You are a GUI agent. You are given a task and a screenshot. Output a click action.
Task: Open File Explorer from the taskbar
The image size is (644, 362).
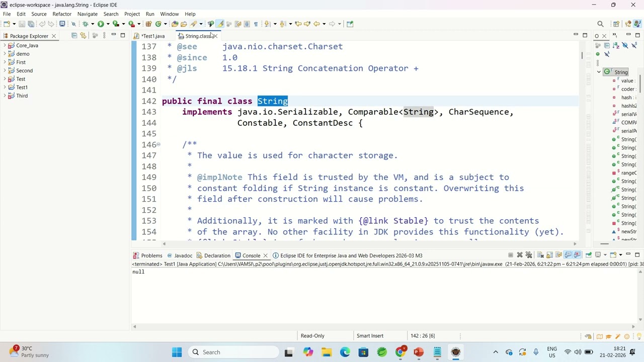coord(327,352)
